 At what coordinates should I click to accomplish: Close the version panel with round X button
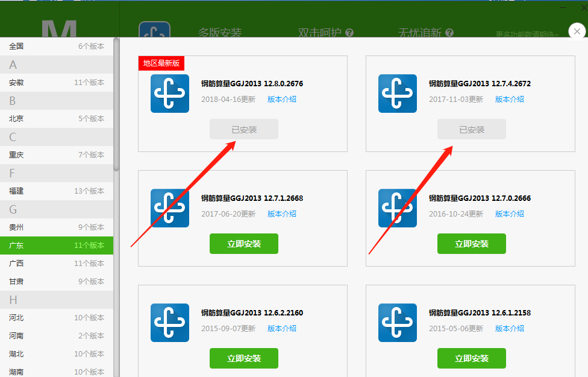[577, 31]
